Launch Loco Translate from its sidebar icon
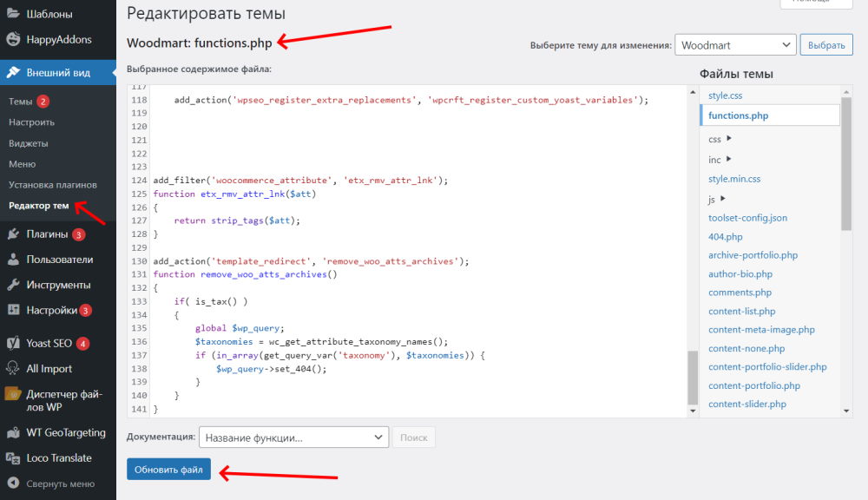Screen dimensions: 868x500 click(10, 457)
